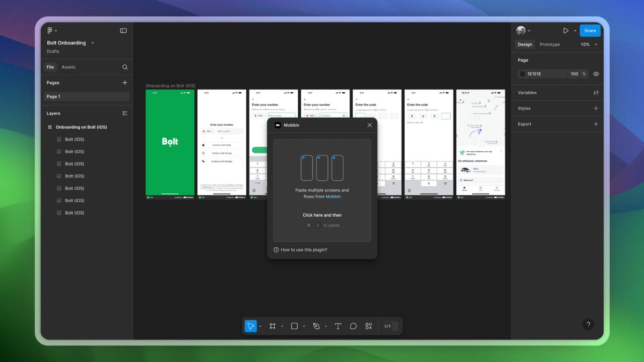Click frame icon of Onboarding on Bolt layer
This screenshot has height=362, width=644.
[x=50, y=127]
